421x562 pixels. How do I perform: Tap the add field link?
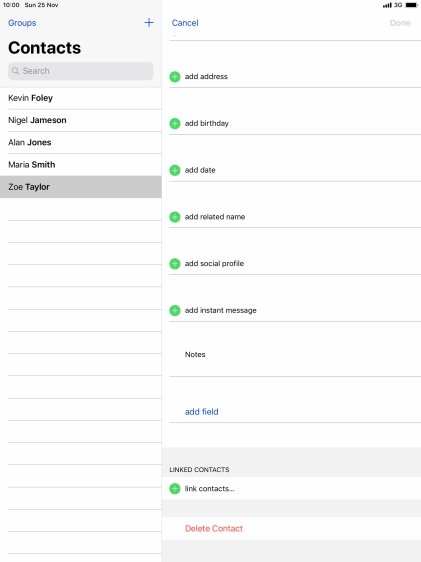coord(201,412)
